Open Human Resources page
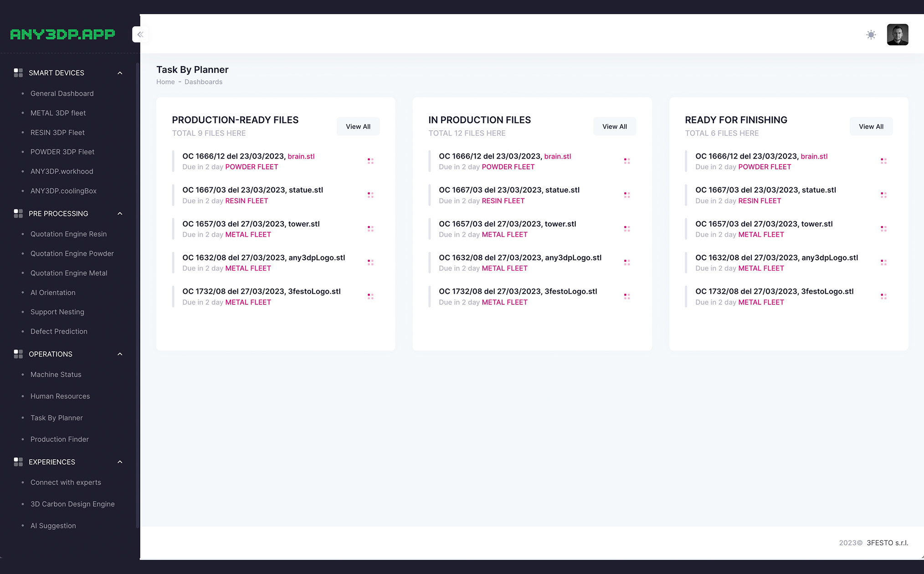This screenshot has width=924, height=574. pyautogui.click(x=60, y=396)
